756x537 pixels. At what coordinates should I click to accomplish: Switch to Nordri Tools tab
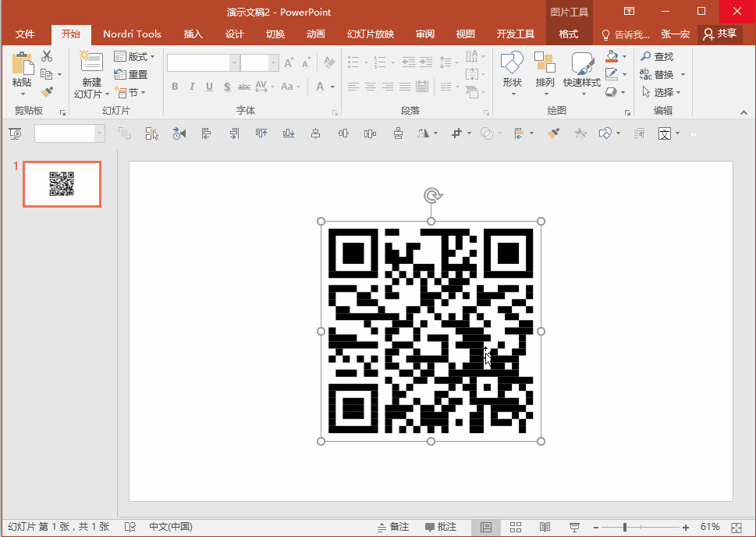click(x=132, y=34)
